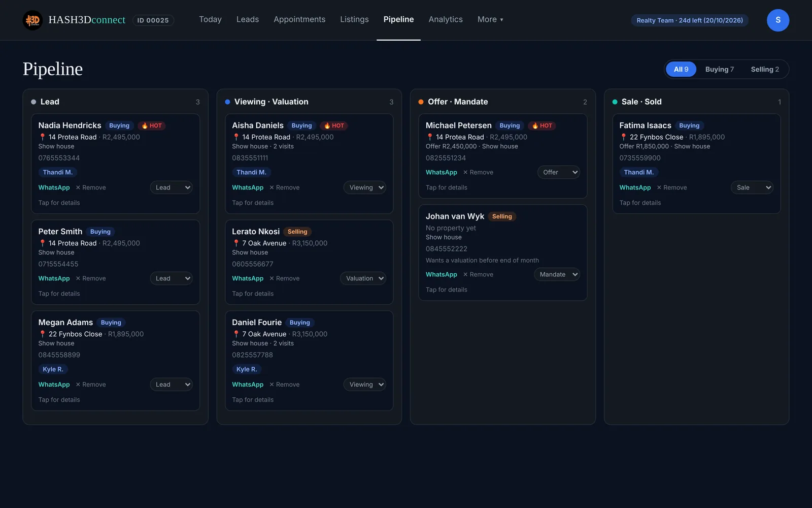Remove Daniel Fourie from the pipeline
The height and width of the screenshot is (508, 812).
coord(285,385)
